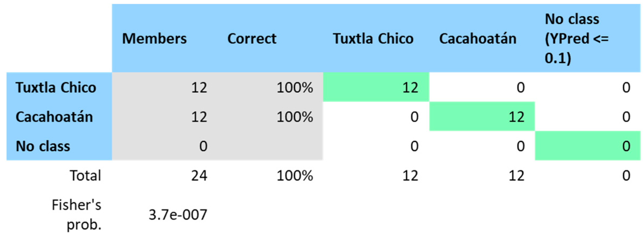Click the No class row label
This screenshot has width=644, height=238.
pyautogui.click(x=43, y=146)
